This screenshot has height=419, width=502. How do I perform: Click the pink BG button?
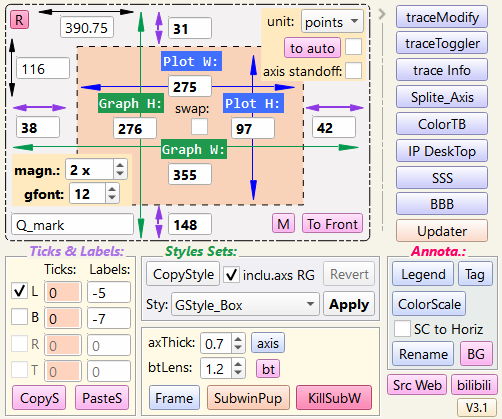(x=476, y=354)
